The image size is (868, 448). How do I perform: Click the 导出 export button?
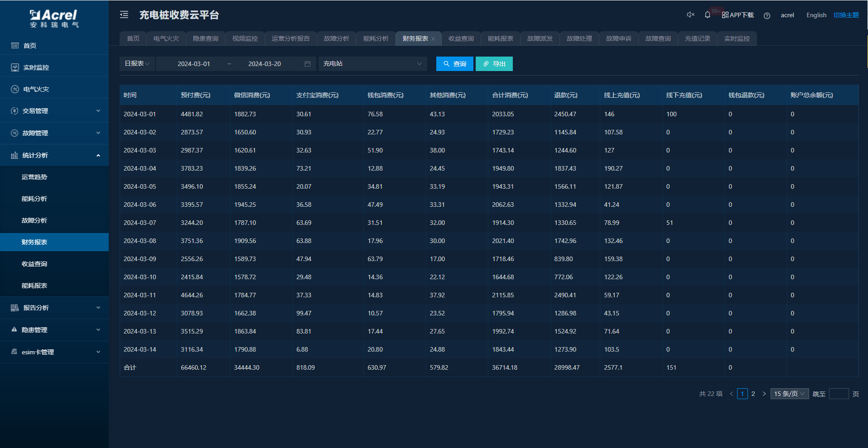[x=494, y=64]
